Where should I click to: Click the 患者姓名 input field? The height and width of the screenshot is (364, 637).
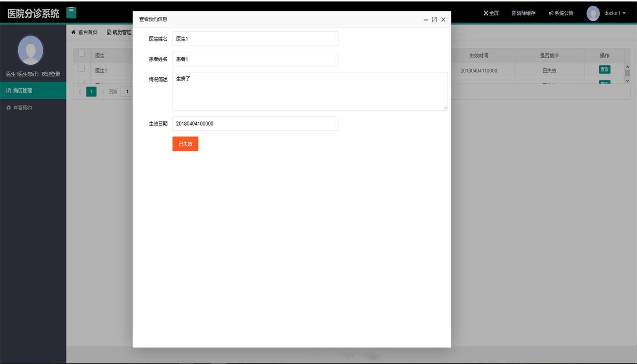pos(255,59)
